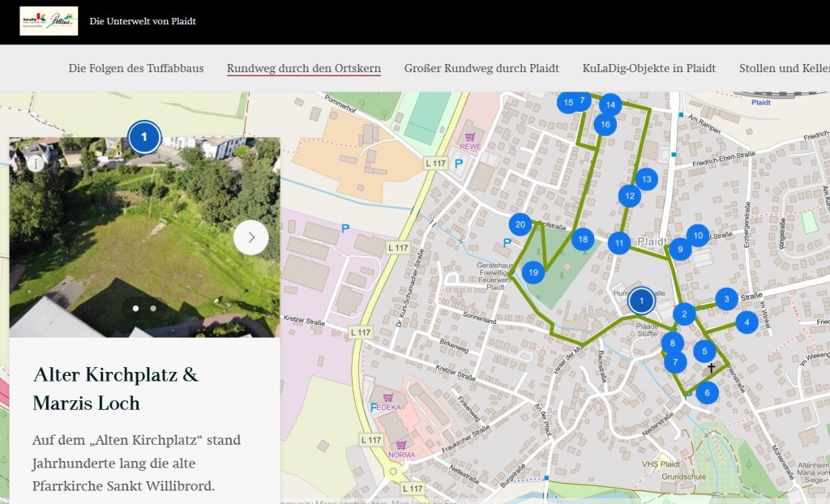The width and height of the screenshot is (830, 504).
Task: Select Rundweg durch den Ortskern tab
Action: (304, 68)
